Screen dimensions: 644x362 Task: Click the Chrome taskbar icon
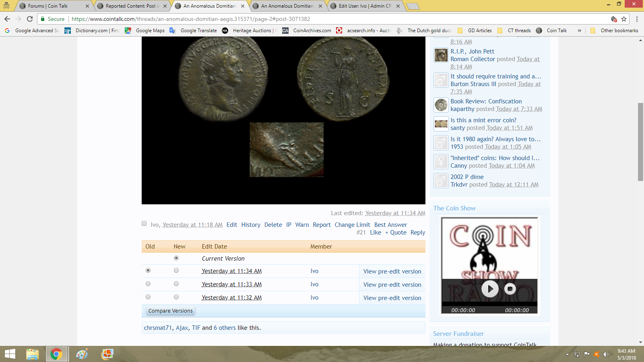pyautogui.click(x=56, y=354)
